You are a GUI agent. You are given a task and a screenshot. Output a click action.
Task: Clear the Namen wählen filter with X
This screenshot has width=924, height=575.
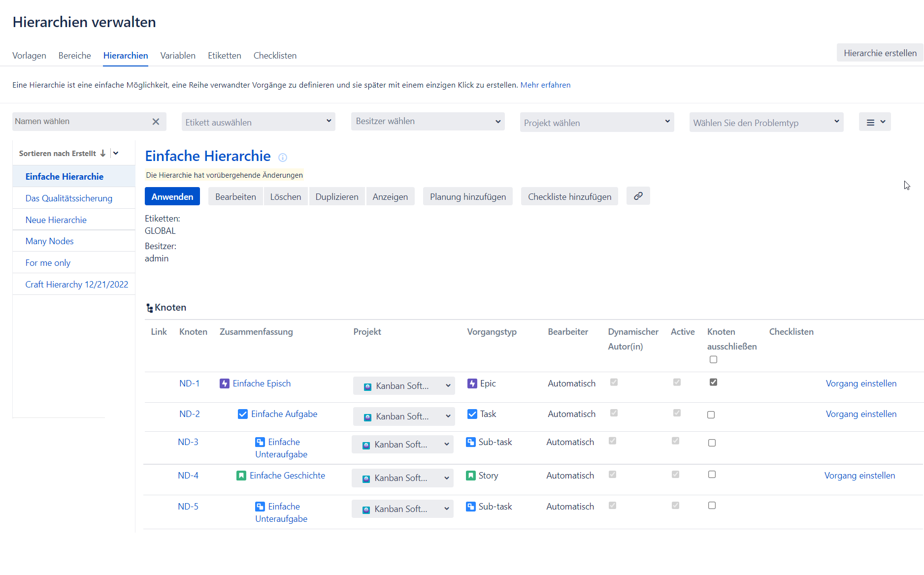[x=156, y=122]
